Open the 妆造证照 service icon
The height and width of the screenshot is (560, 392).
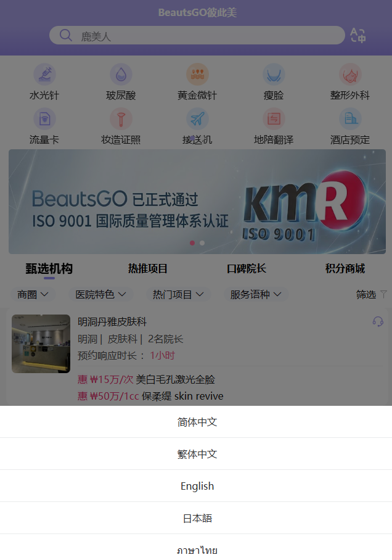point(121,118)
